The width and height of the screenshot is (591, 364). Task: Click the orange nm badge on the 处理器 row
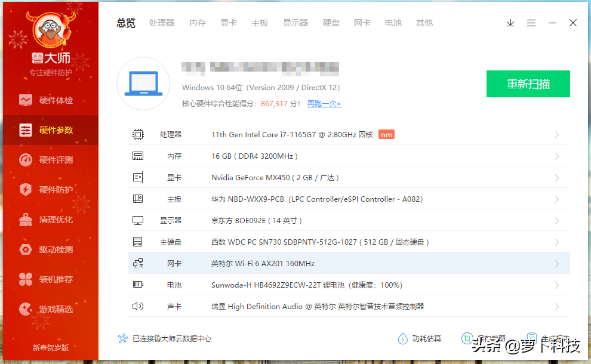[x=386, y=135]
